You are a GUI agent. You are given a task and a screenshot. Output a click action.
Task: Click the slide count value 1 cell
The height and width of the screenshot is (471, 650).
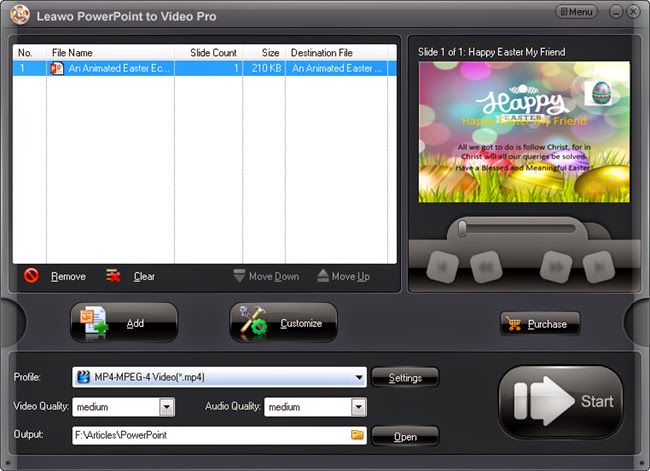click(x=209, y=68)
